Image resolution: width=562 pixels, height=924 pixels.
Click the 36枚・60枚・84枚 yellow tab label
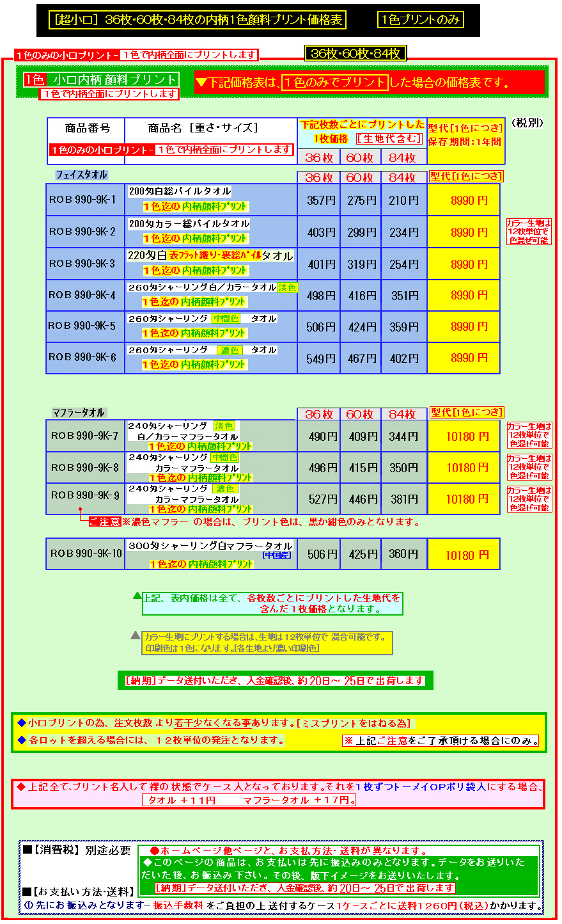[355, 54]
